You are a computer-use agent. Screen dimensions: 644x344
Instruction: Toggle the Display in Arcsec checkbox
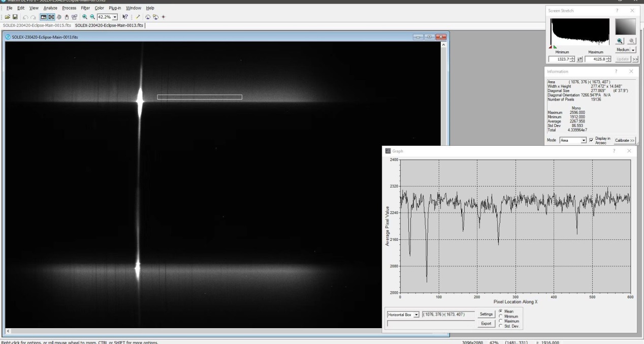(x=591, y=140)
